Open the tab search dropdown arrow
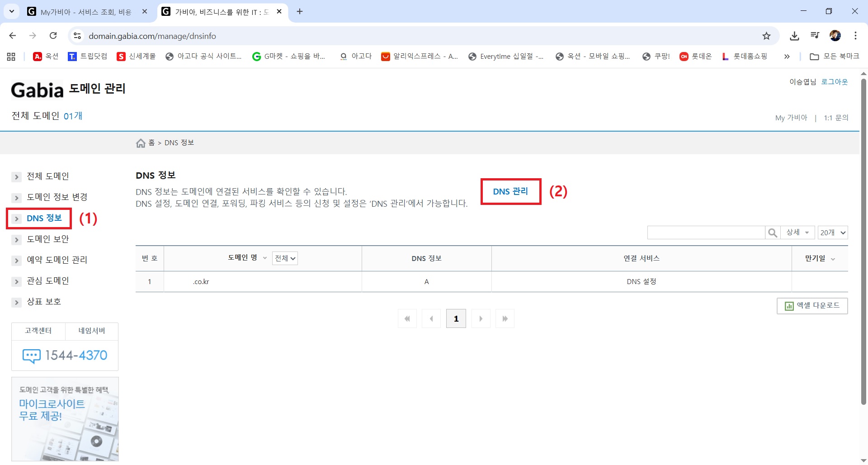 tap(11, 11)
